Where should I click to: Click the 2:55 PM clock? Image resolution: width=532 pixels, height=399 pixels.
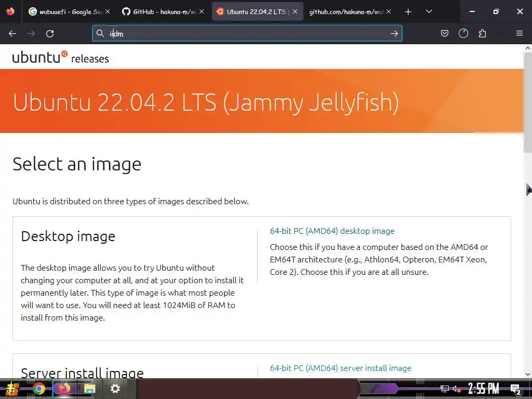click(484, 389)
